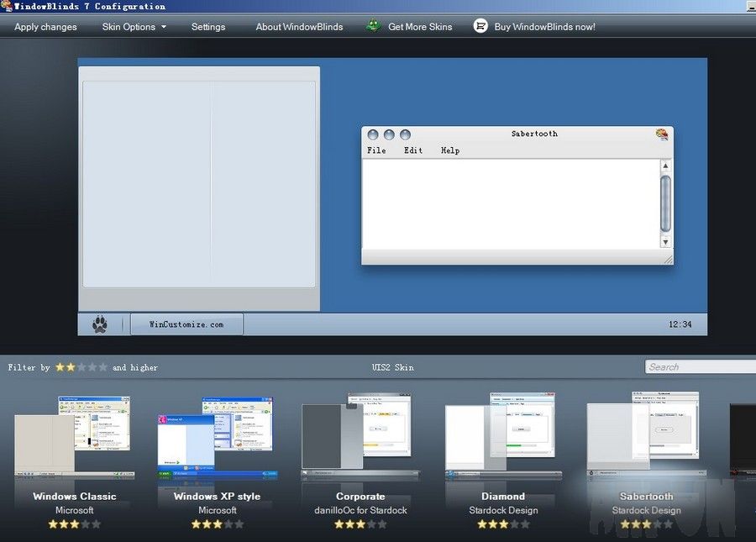Open the Skin Options dropdown
The height and width of the screenshot is (542, 756).
click(x=133, y=27)
